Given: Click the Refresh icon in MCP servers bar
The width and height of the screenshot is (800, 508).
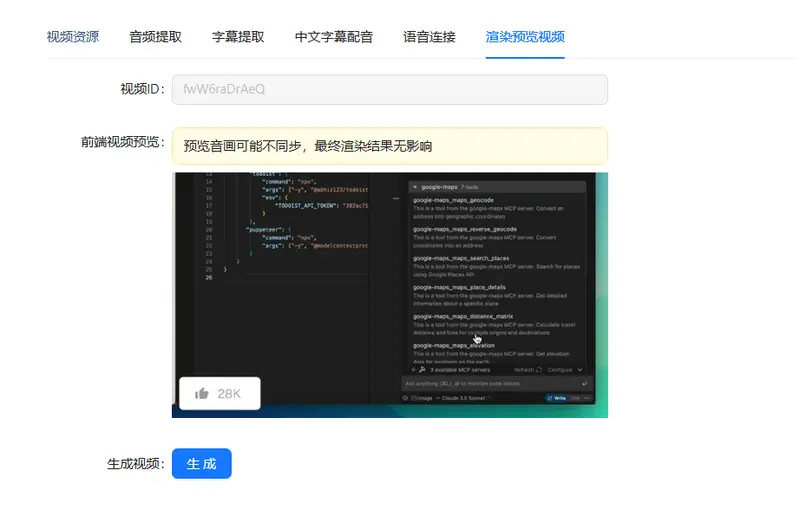Looking at the screenshot, I should 539,369.
